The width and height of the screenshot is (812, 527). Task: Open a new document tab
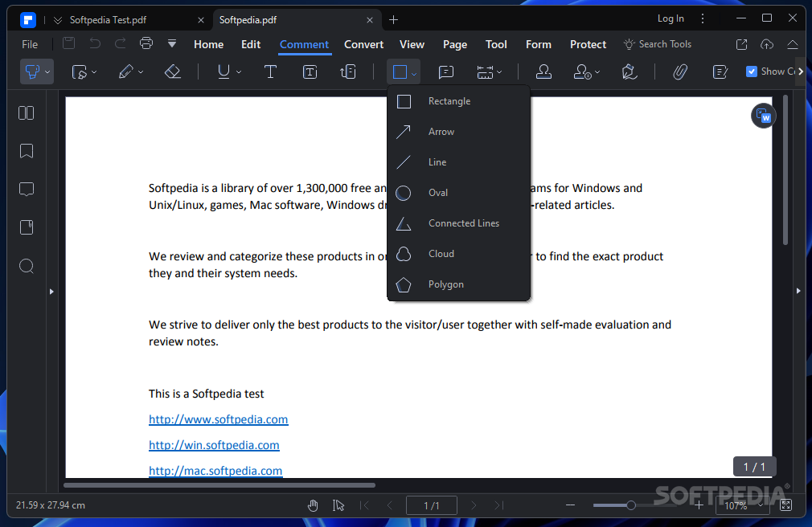tap(394, 19)
